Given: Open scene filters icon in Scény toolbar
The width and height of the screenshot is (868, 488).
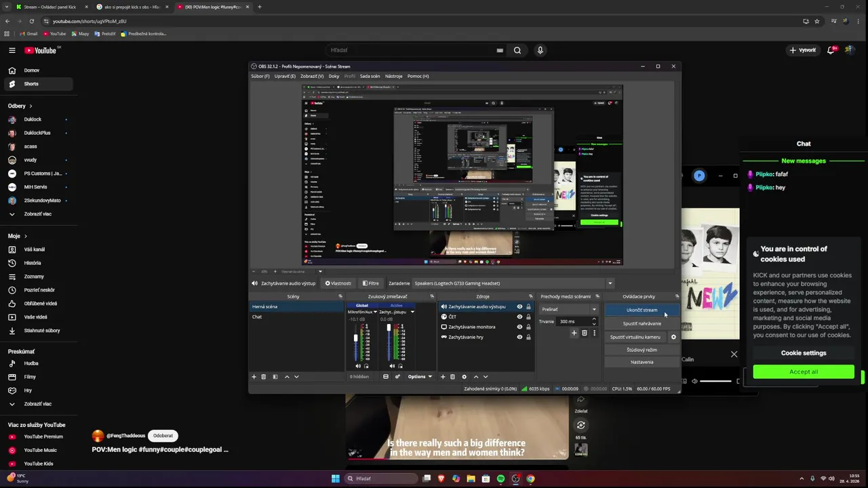Looking at the screenshot, I should (x=275, y=377).
